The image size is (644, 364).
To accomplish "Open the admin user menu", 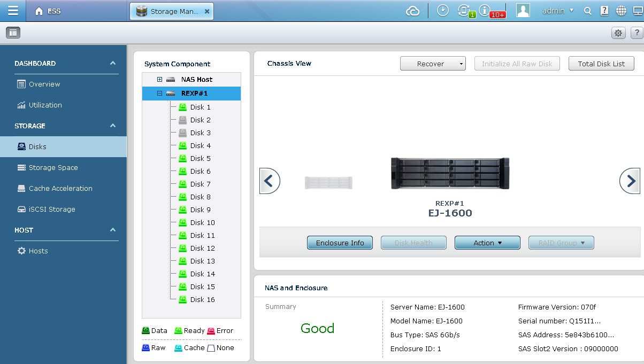I will coord(557,11).
